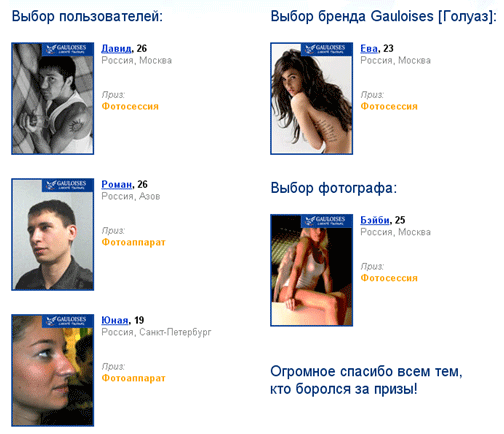Click Ева's long-haired photo thumbnail

click(311, 99)
